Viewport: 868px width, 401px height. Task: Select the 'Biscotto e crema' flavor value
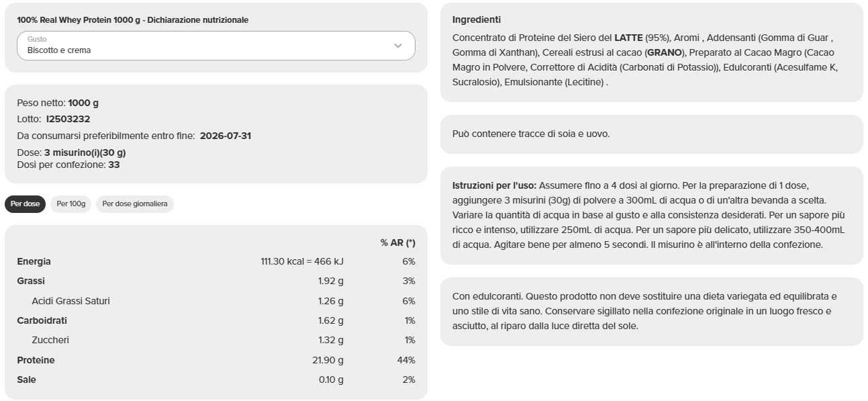(x=59, y=50)
